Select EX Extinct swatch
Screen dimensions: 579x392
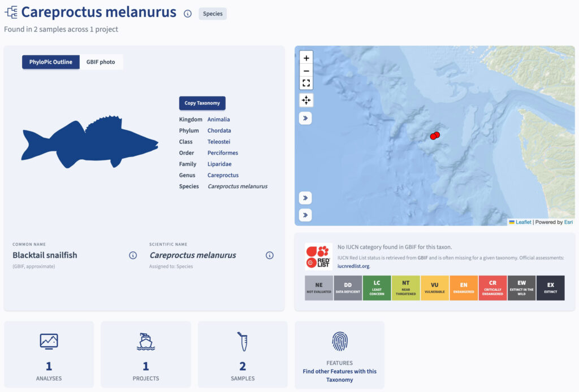coord(551,288)
